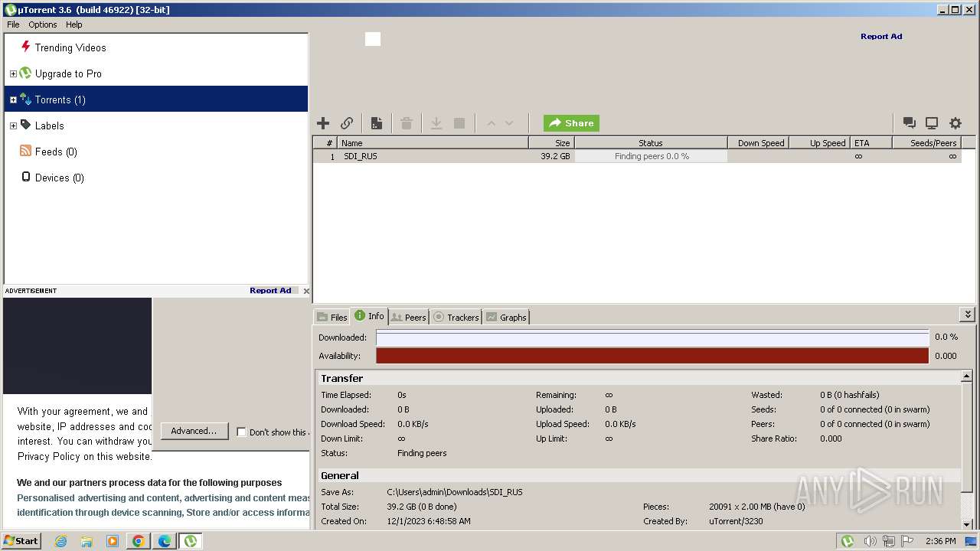The width and height of the screenshot is (980, 551).
Task: Click Add Torrent from URL link icon
Action: [347, 123]
